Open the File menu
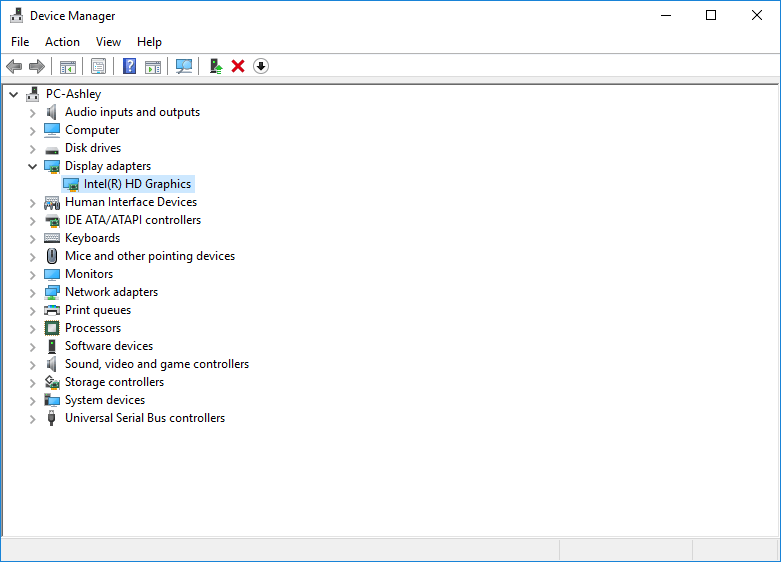The width and height of the screenshot is (781, 562). (20, 42)
